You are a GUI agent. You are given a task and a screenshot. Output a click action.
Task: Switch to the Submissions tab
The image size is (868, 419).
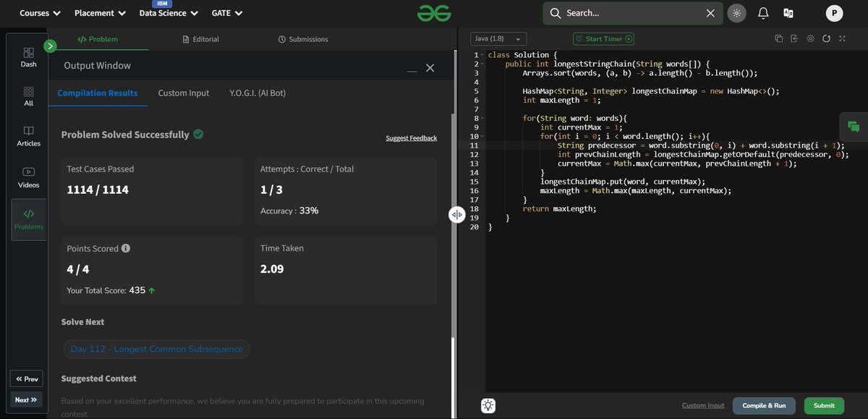click(303, 39)
